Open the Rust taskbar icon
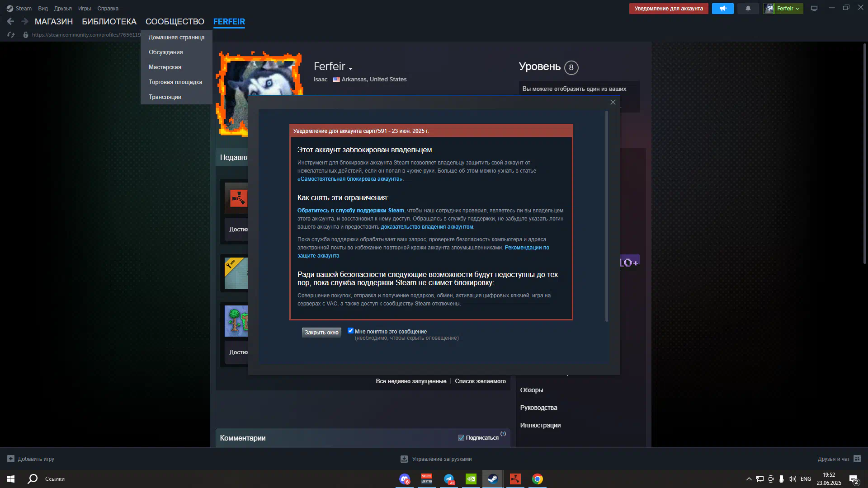The height and width of the screenshot is (488, 868). (x=515, y=479)
